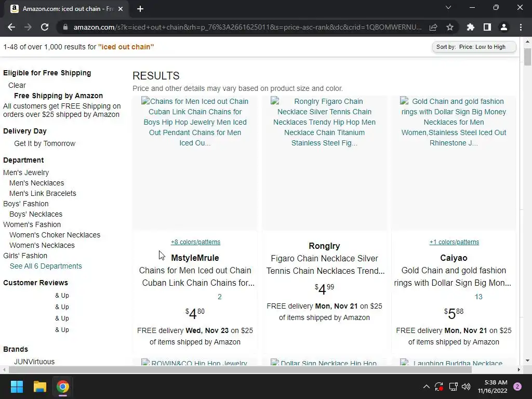The image size is (532, 399).
Task: Open File Explorer from the taskbar
Action: pos(39,387)
